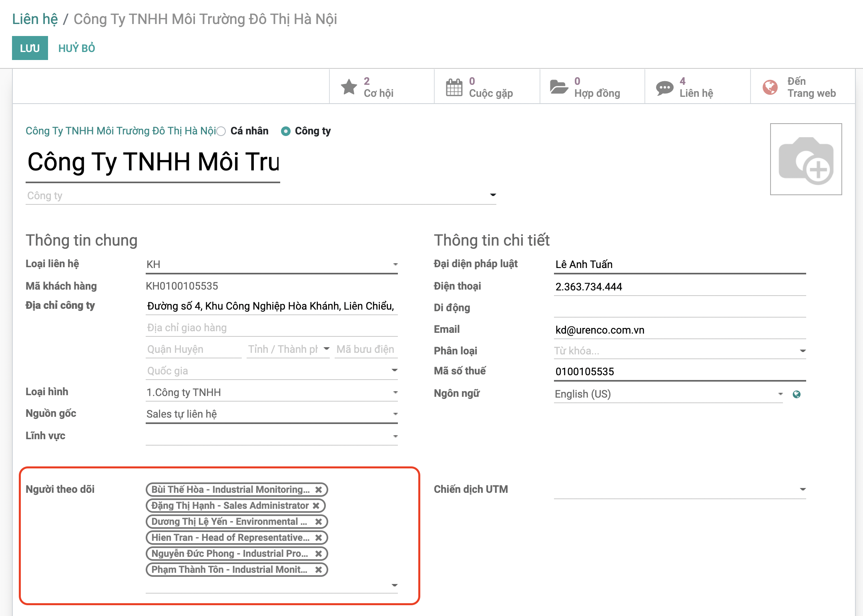863x616 pixels.
Task: Click the HUỶ BỎ discard button
Action: (76, 48)
